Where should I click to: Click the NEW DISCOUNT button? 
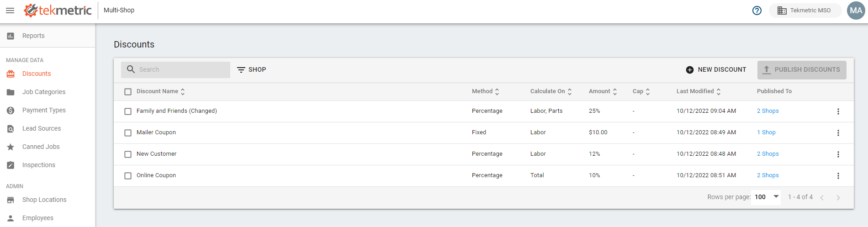click(x=716, y=69)
